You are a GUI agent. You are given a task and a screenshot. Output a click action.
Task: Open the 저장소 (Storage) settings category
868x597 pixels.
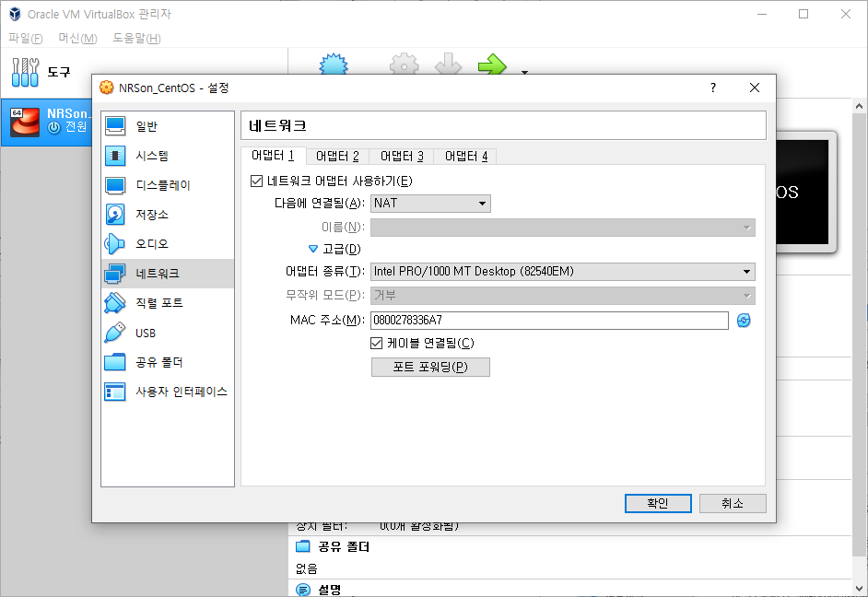tap(167, 214)
